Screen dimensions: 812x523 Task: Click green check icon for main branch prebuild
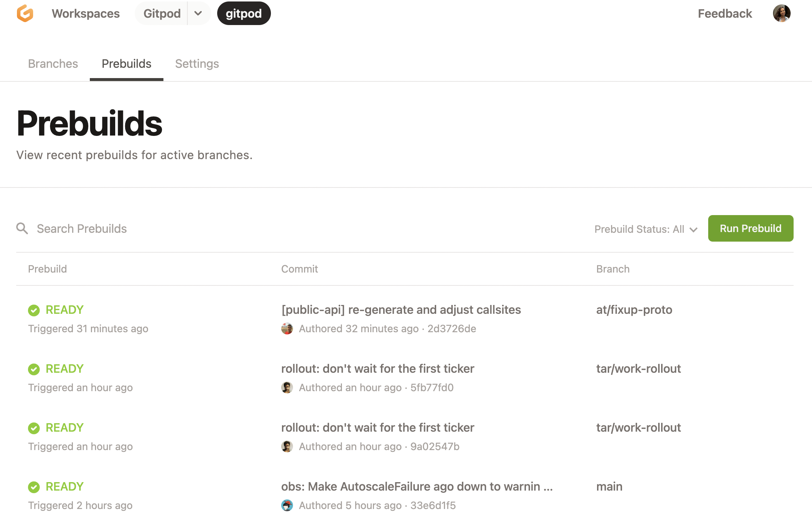[34, 487]
